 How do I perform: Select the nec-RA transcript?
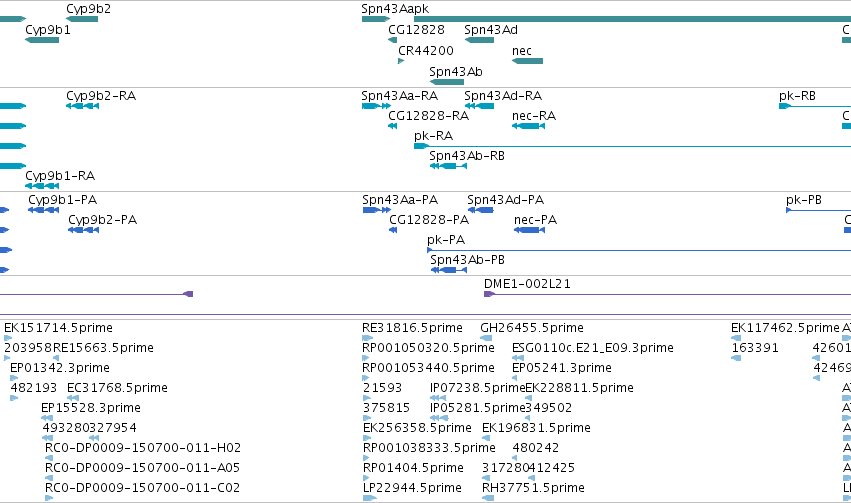coord(528,126)
